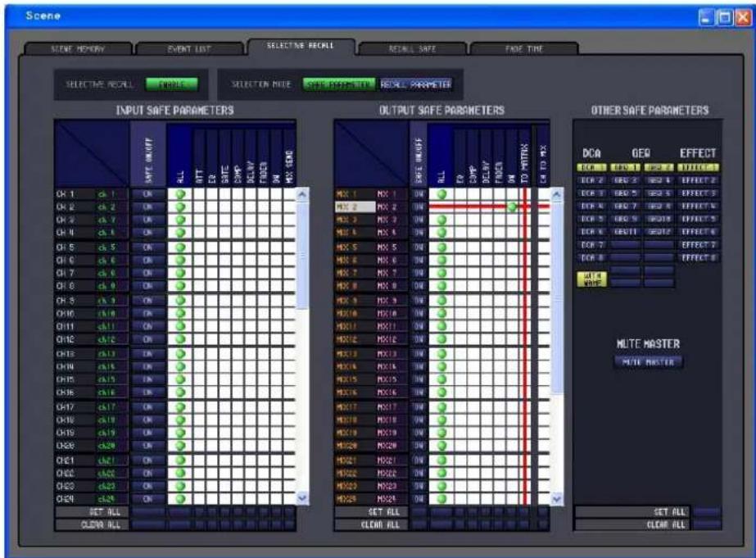Go to the RECALL SAFE tab

(x=412, y=48)
